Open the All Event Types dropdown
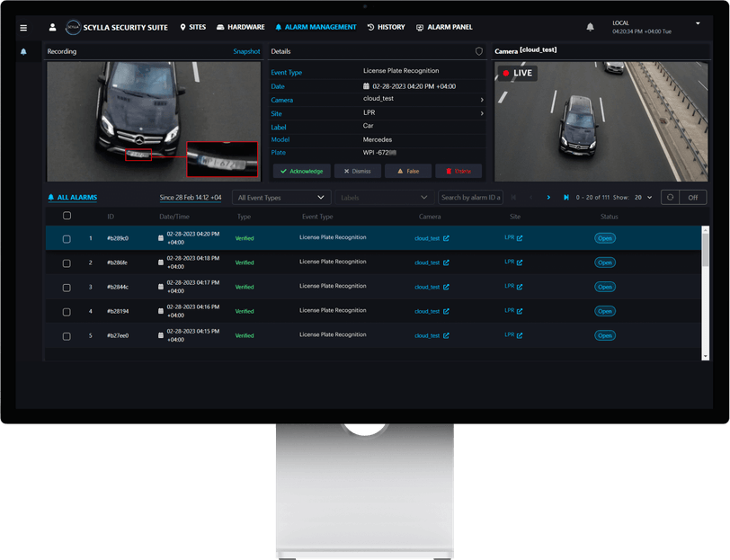This screenshot has height=560, width=730. pos(281,198)
